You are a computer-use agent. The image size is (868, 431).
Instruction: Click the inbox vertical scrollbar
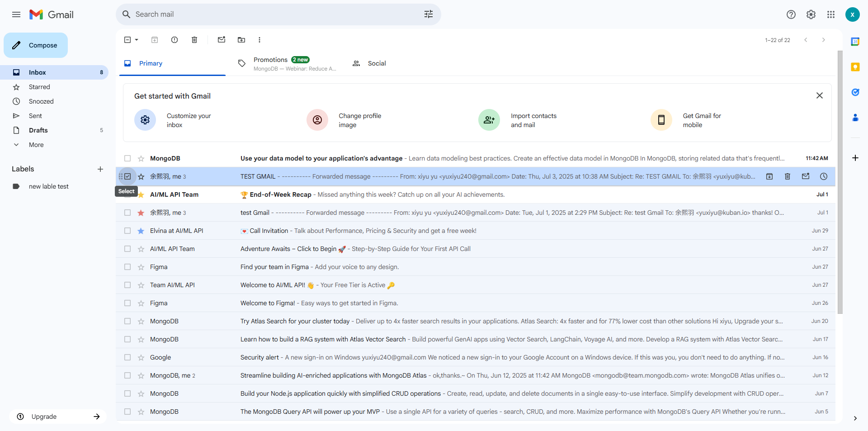click(840, 182)
